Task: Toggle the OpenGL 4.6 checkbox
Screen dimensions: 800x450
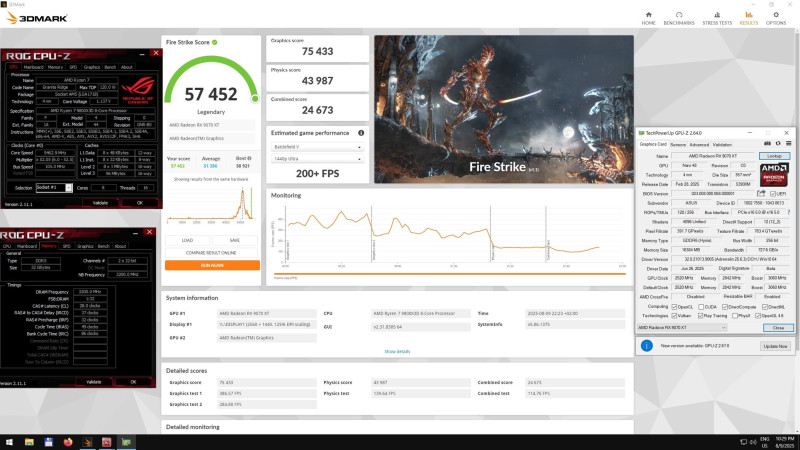Action: [758, 316]
